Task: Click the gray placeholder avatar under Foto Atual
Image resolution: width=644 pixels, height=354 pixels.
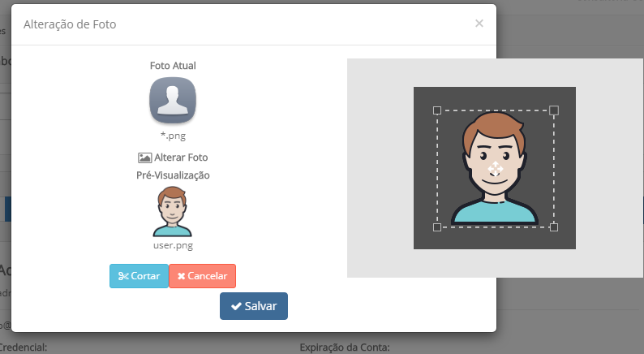Action: 173,101
